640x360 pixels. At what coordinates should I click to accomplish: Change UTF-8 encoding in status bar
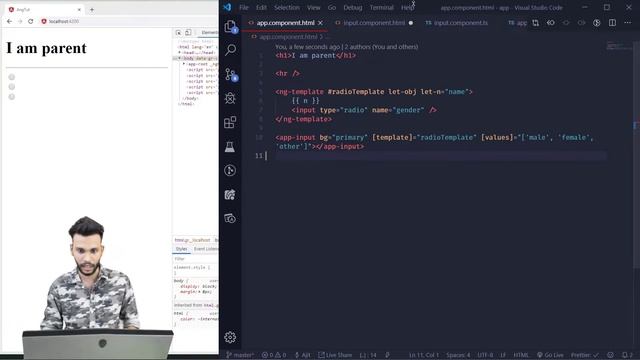485,355
